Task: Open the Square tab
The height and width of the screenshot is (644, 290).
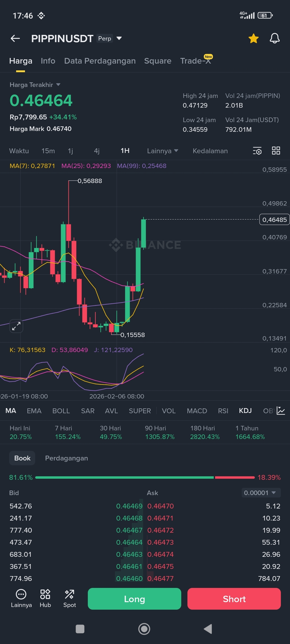Action: tap(158, 61)
